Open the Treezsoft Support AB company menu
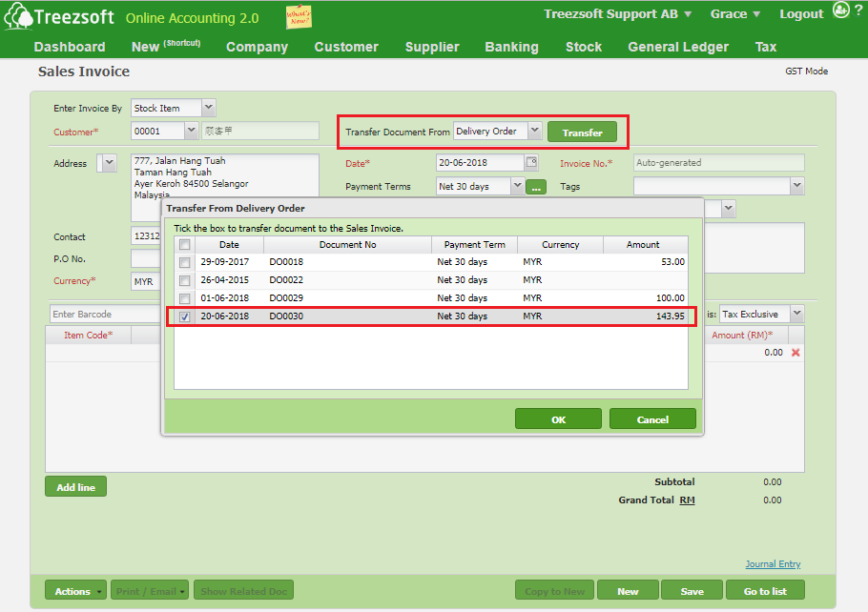This screenshot has width=868, height=612. tap(617, 14)
